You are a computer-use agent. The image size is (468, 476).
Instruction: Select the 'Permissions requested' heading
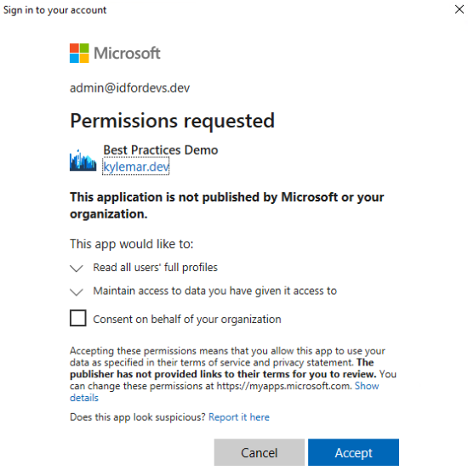(x=172, y=122)
